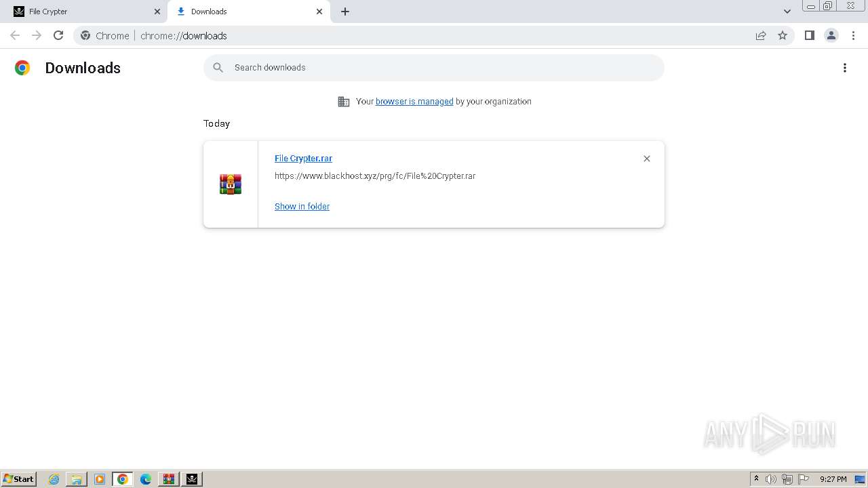Click the organization building icon
Viewport: 868px width, 488px height.
[344, 102]
